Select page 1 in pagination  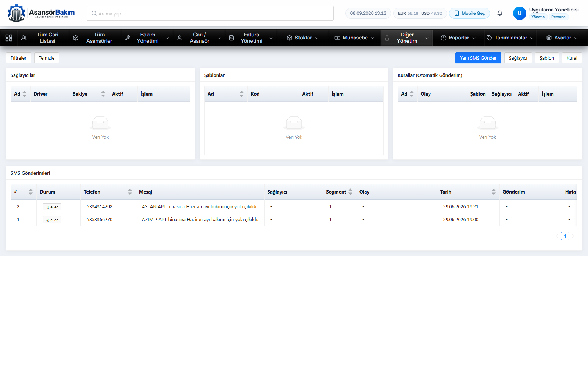click(x=565, y=236)
